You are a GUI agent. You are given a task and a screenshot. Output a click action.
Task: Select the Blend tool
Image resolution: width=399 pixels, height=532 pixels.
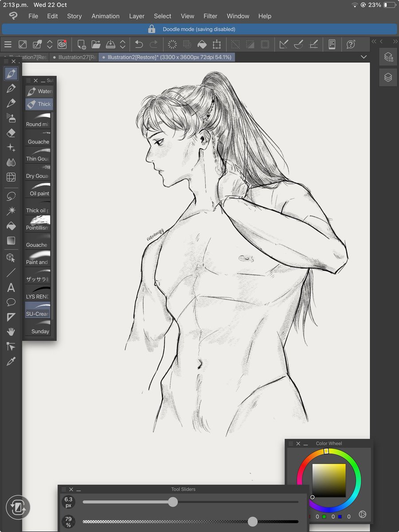click(x=11, y=162)
